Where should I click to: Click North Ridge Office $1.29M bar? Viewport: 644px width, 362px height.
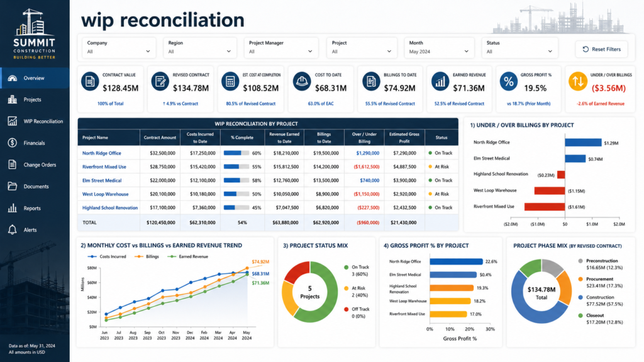coord(583,143)
